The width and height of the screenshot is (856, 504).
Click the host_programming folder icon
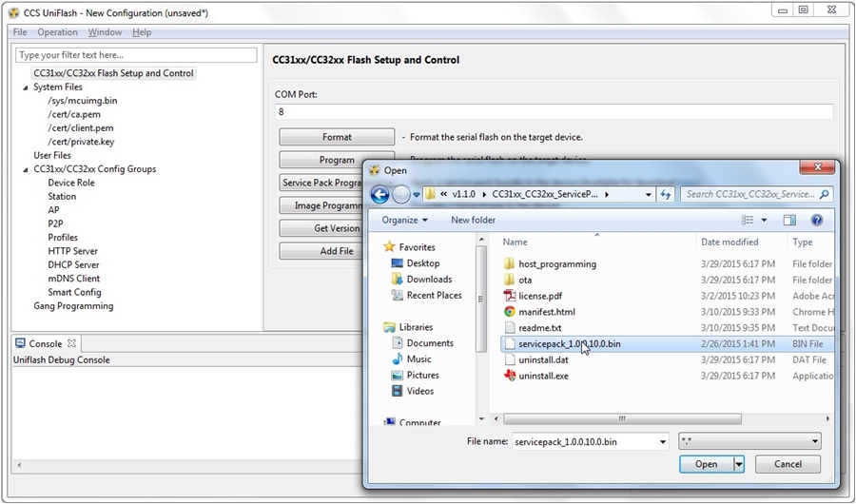pos(510,263)
